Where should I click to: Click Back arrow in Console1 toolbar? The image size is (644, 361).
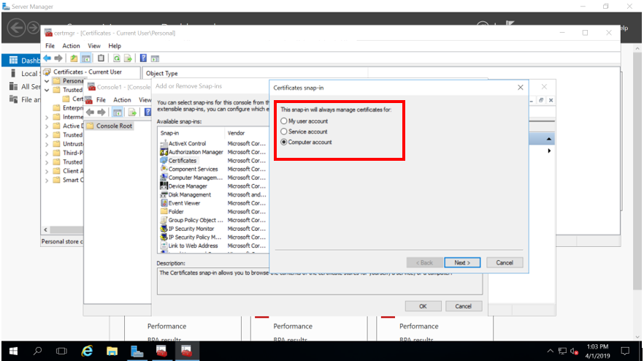pyautogui.click(x=91, y=113)
